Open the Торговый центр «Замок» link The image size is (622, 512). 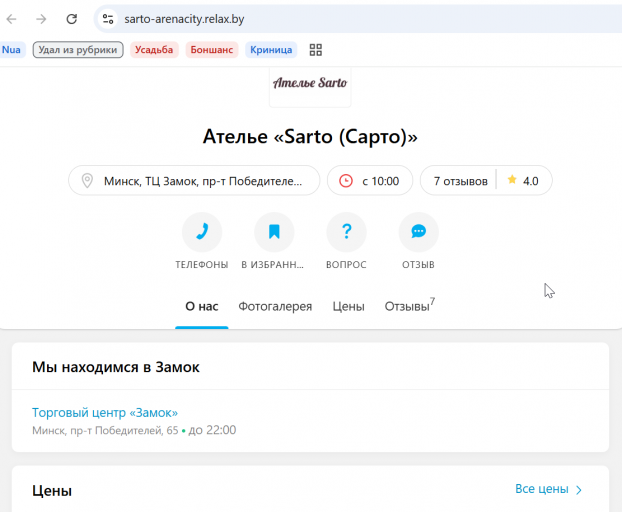(x=105, y=413)
